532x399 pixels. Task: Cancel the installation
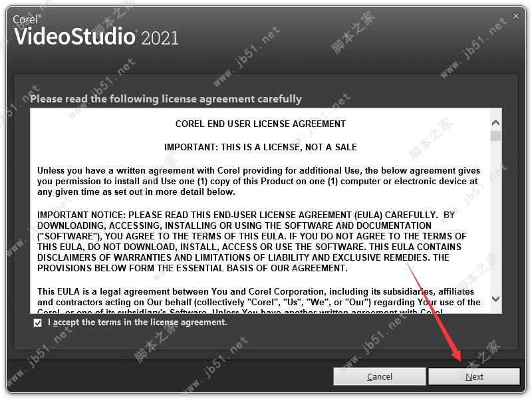pos(379,376)
